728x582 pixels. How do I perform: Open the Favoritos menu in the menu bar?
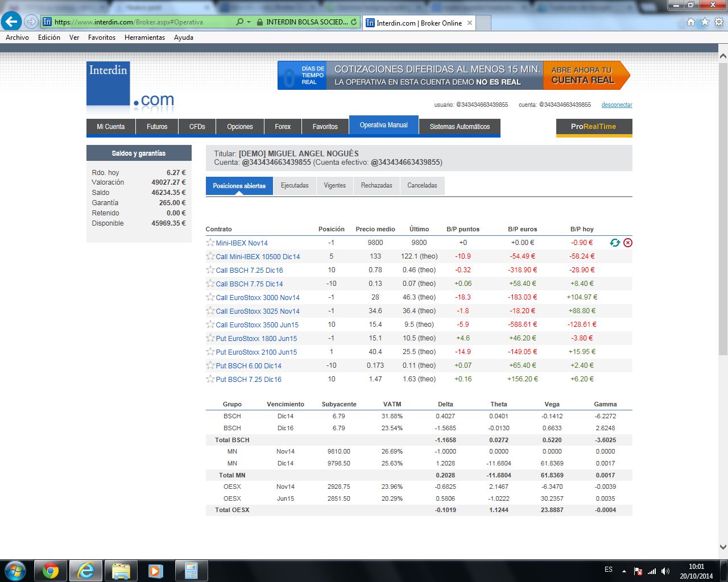102,38
